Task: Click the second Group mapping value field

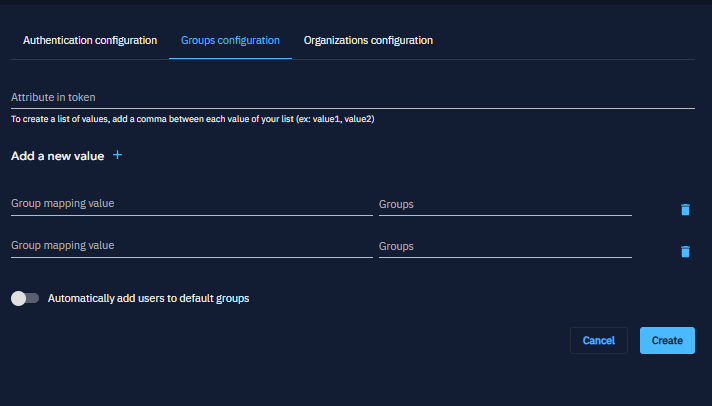Action: click(190, 245)
